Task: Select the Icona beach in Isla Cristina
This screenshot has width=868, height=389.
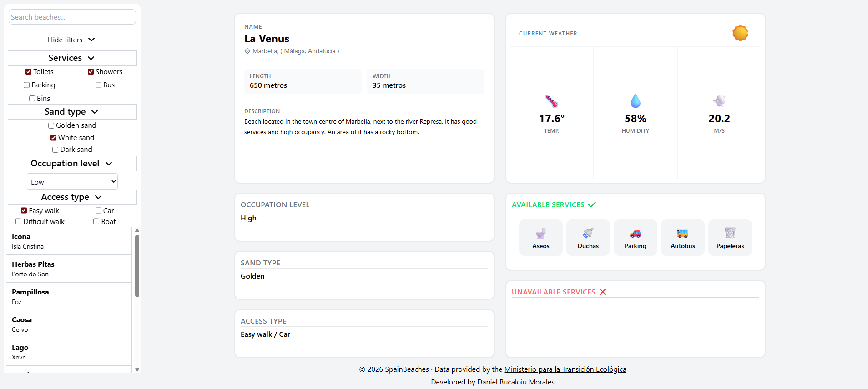Action: pos(69,241)
